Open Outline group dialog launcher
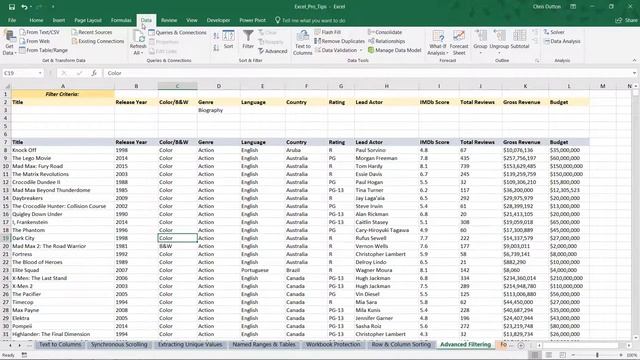The height and width of the screenshot is (360, 640). 537,60
